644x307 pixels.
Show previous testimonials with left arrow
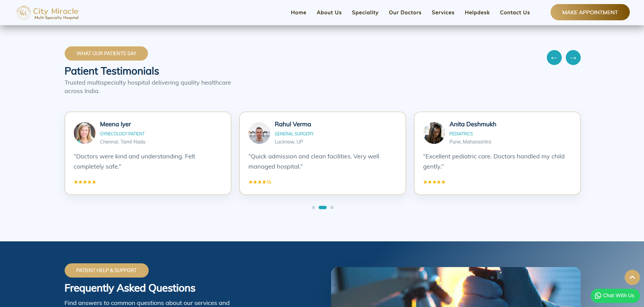554,58
